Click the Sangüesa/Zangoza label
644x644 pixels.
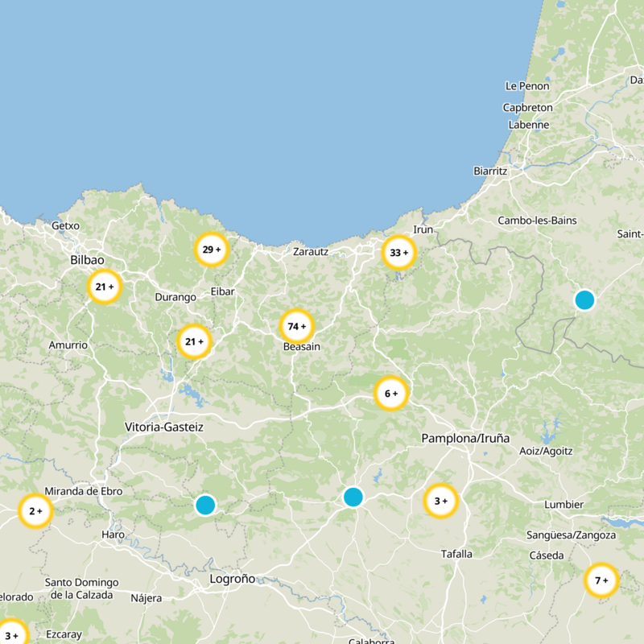pyautogui.click(x=571, y=535)
